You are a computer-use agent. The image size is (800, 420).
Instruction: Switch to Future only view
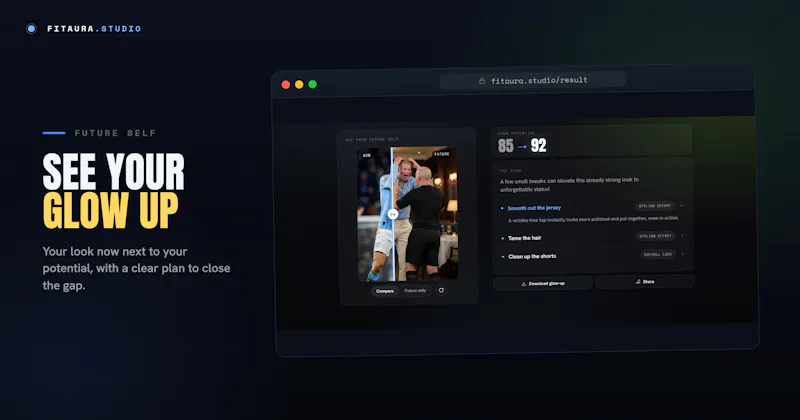click(415, 290)
